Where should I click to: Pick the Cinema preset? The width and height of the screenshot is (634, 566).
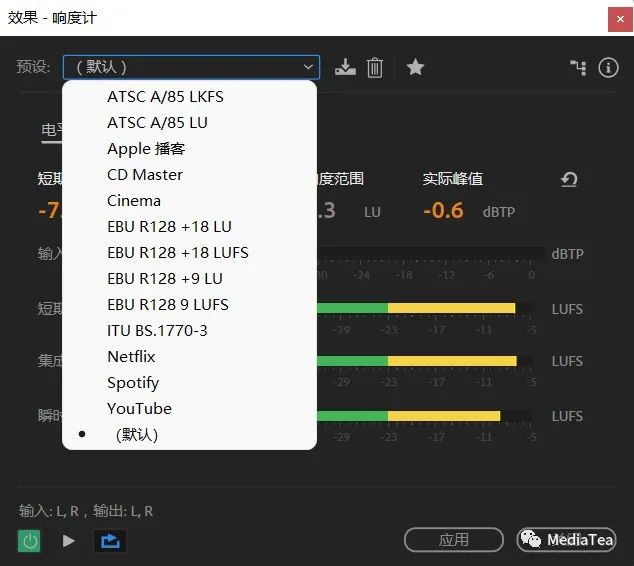[x=189, y=201]
